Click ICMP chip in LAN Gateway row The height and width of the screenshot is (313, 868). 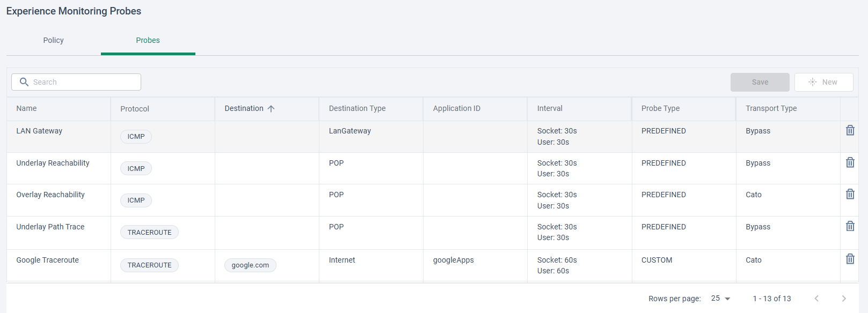tap(136, 137)
